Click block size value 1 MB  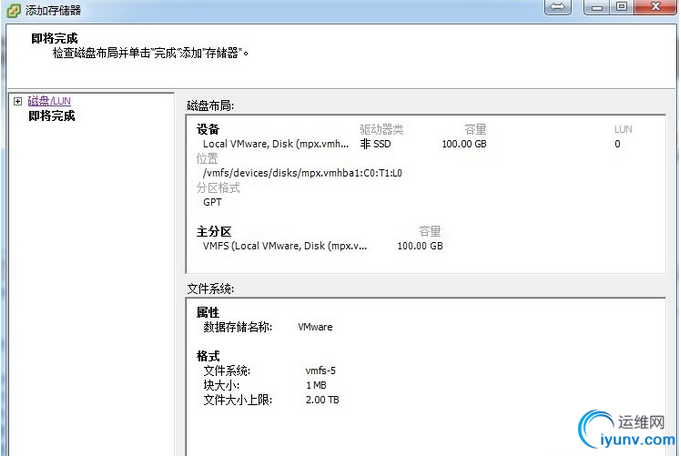coord(316,385)
